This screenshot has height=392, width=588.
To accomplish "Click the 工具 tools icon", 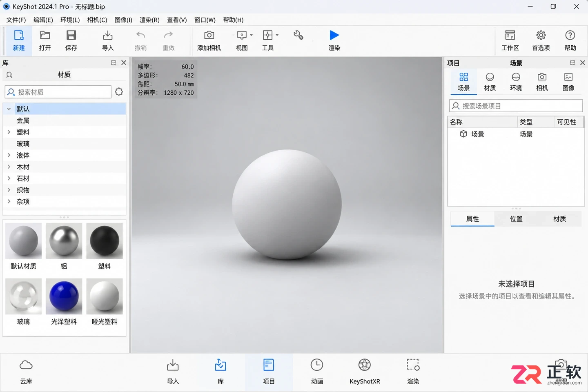I will [268, 36].
